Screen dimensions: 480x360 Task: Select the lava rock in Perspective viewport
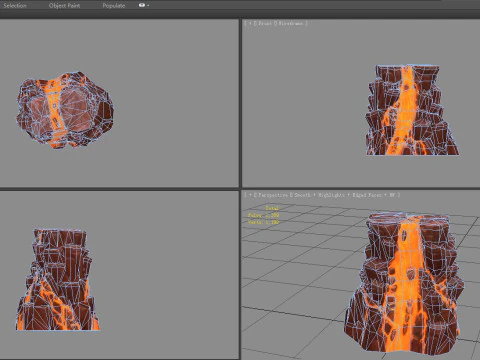404,283
